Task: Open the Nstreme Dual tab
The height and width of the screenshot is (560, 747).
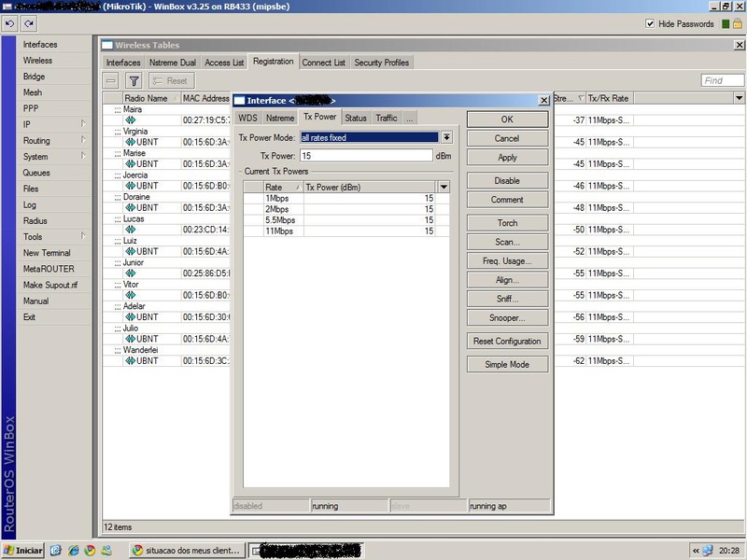Action: (x=173, y=63)
